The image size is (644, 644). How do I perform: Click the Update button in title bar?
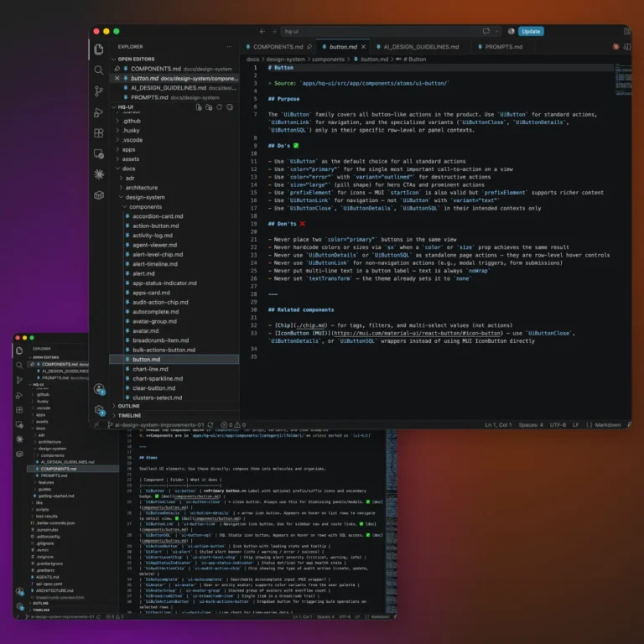[531, 31]
